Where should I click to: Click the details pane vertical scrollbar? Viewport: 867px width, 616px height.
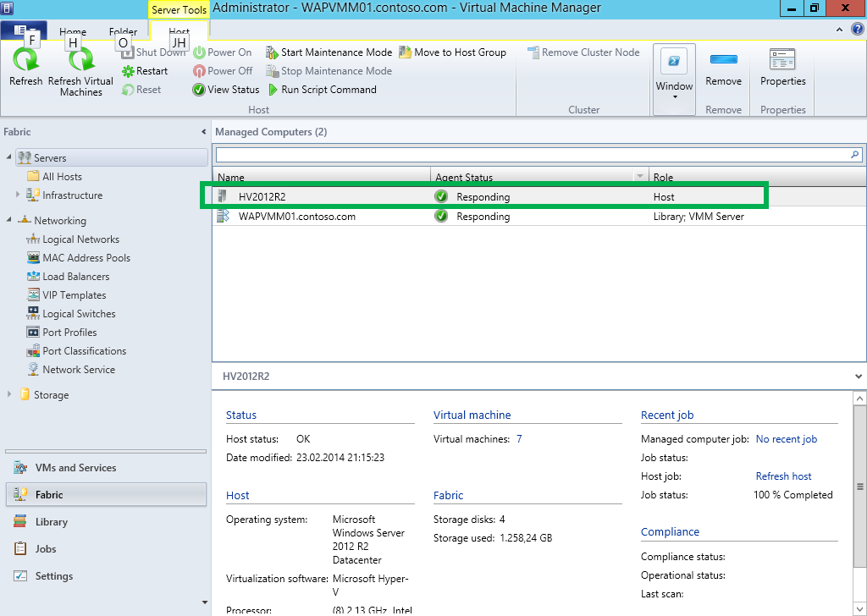(x=860, y=487)
